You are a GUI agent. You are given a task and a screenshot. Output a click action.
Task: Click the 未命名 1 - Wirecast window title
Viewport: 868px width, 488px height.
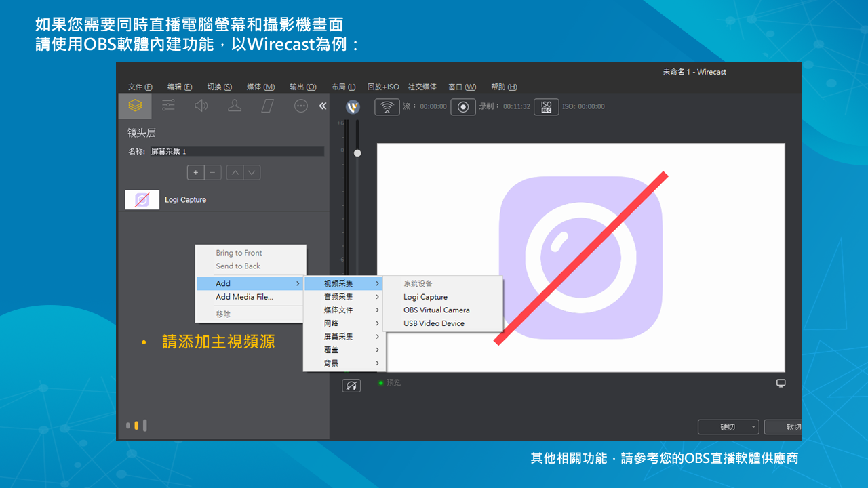(694, 72)
